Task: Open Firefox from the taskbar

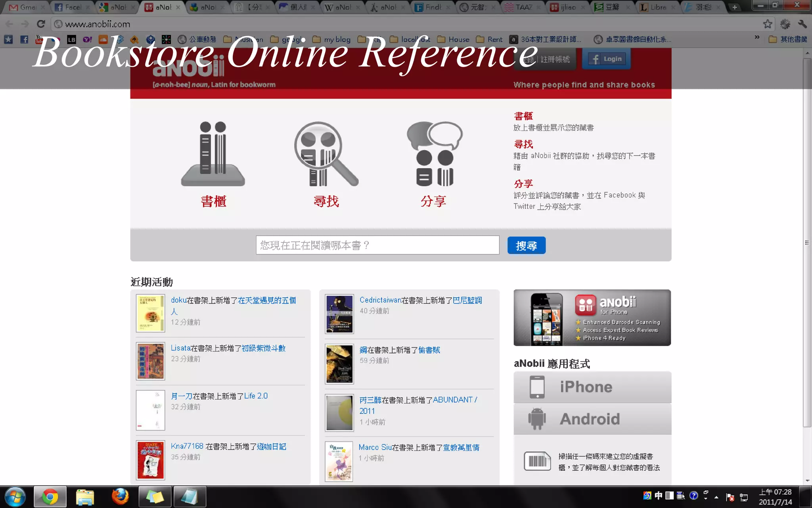Action: [x=120, y=497]
